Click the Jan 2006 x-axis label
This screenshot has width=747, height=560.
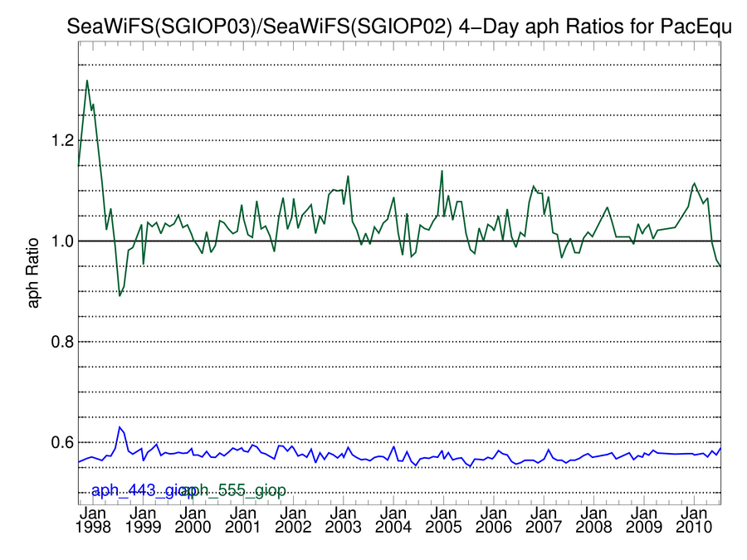click(494, 520)
